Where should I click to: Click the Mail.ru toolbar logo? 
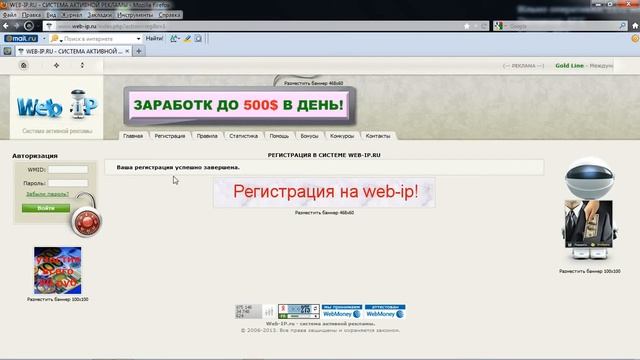point(21,38)
